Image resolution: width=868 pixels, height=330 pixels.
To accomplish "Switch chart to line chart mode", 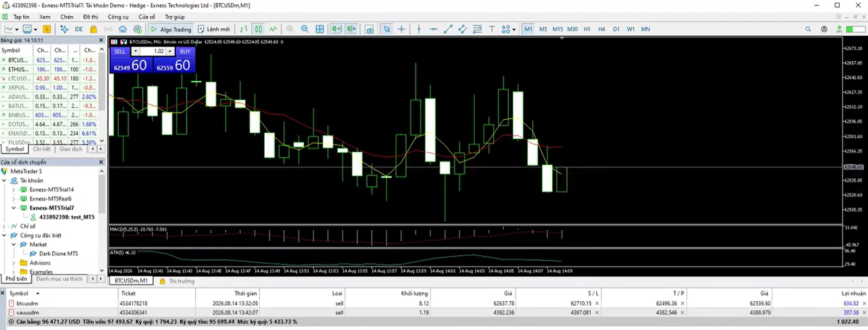I will [273, 29].
